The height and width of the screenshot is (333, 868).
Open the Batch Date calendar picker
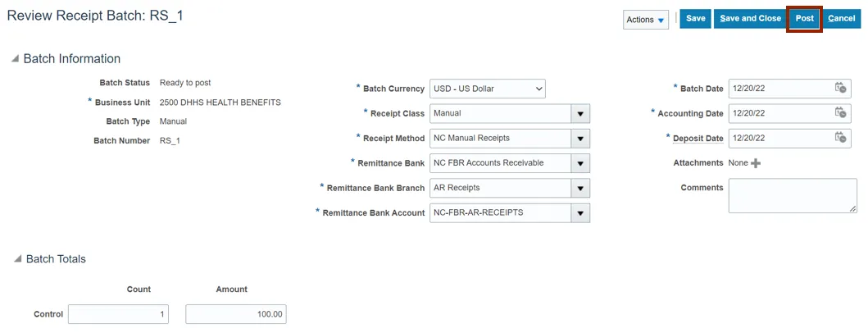click(840, 89)
